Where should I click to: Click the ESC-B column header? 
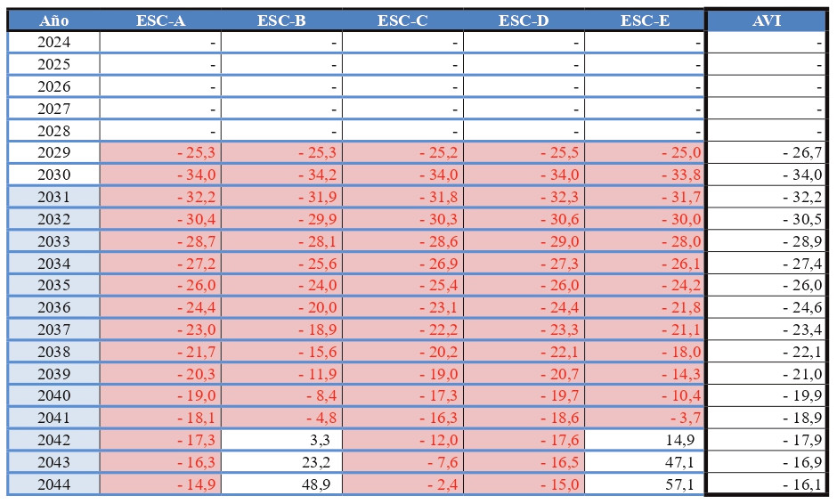point(281,20)
